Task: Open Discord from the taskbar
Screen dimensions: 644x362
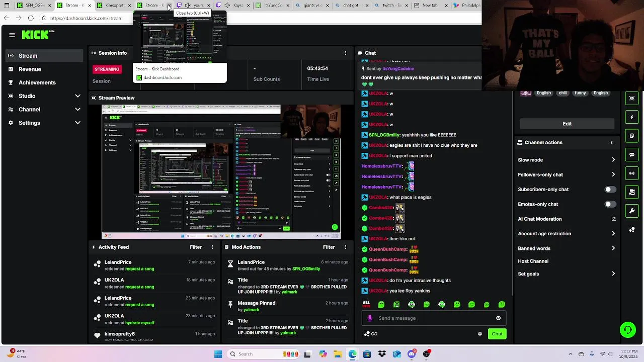Action: [412, 354]
